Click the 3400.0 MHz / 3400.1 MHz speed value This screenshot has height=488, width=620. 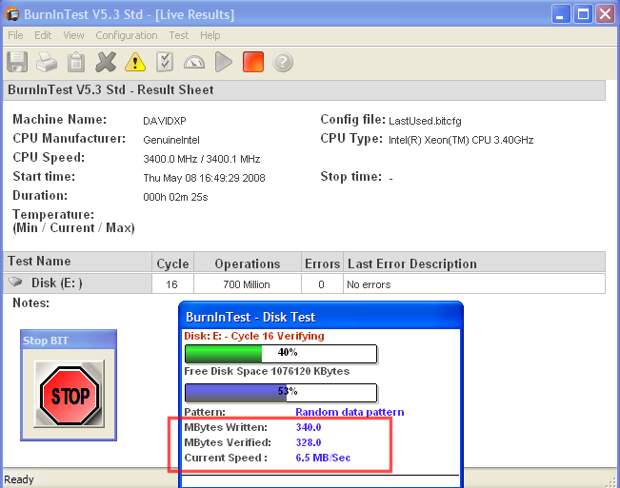pos(202,159)
